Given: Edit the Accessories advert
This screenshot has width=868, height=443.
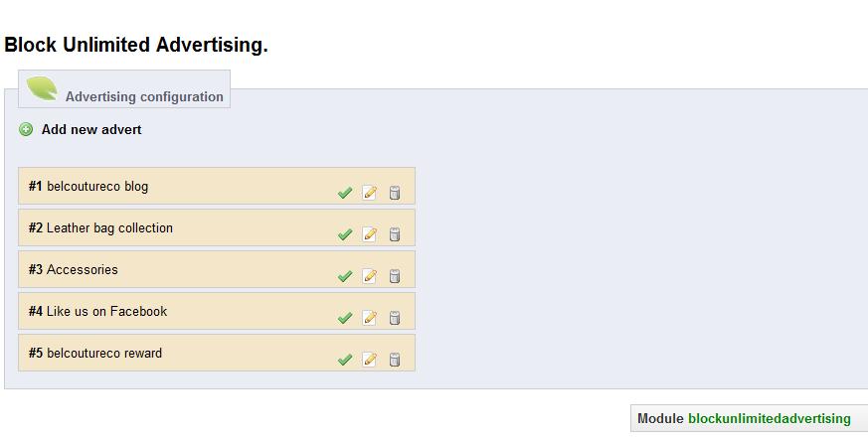Looking at the screenshot, I should (x=370, y=276).
